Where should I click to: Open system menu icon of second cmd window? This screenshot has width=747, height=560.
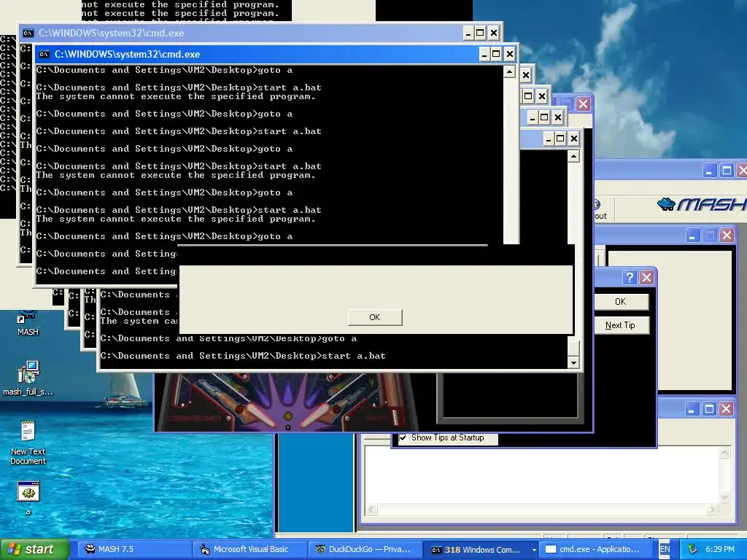click(28, 34)
